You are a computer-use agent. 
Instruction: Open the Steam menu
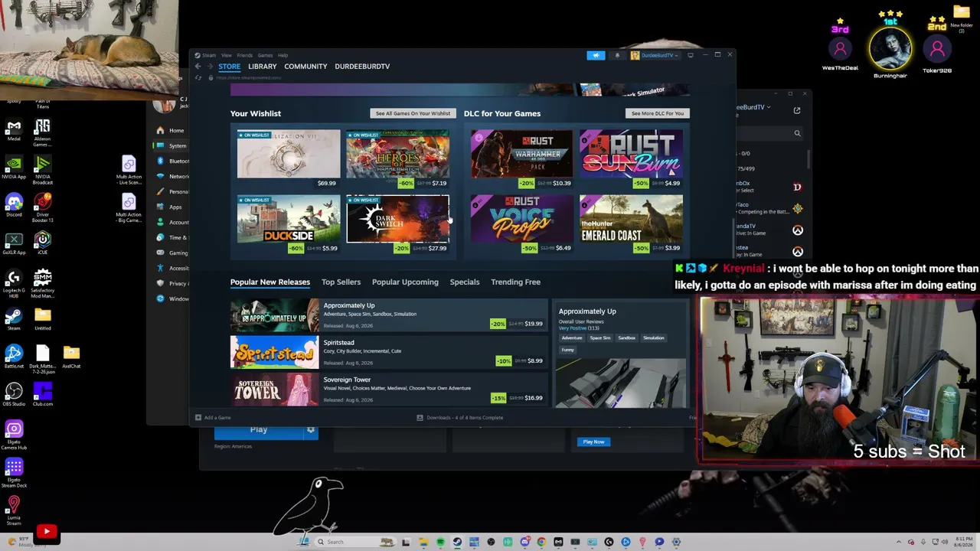click(x=209, y=55)
